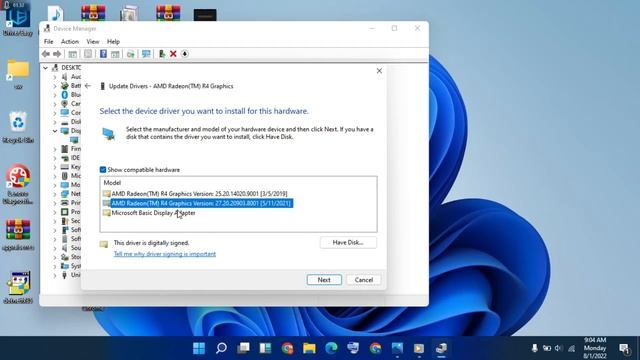Collapse the DESKTOP root node chevron
Viewport: 640px width, 360px height.
[46, 68]
